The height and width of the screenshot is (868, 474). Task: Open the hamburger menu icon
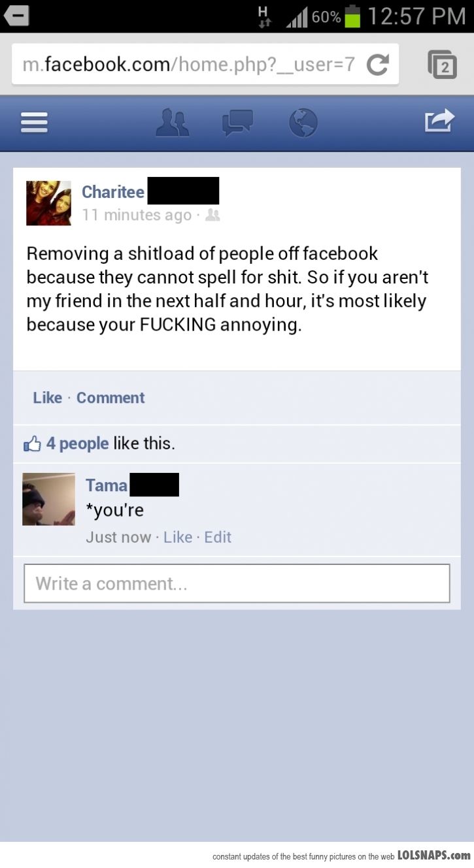pos(34,123)
